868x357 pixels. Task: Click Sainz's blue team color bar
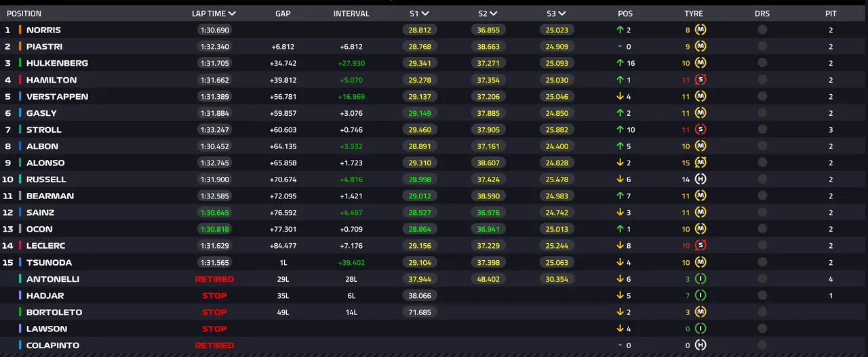(x=20, y=213)
